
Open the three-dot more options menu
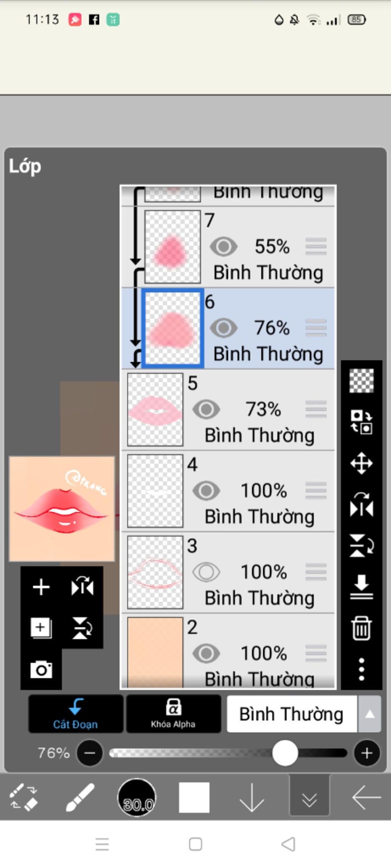coord(361,669)
